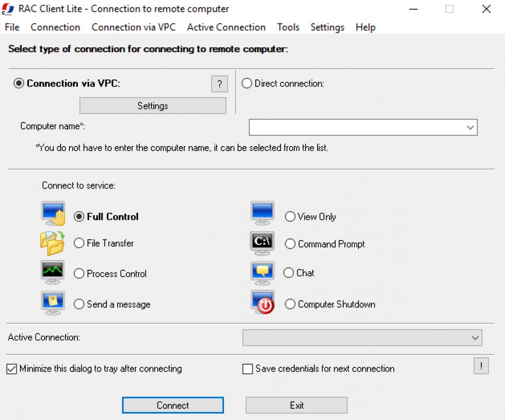
Task: Click the Computer Shutdown power icon
Action: pyautogui.click(x=262, y=302)
